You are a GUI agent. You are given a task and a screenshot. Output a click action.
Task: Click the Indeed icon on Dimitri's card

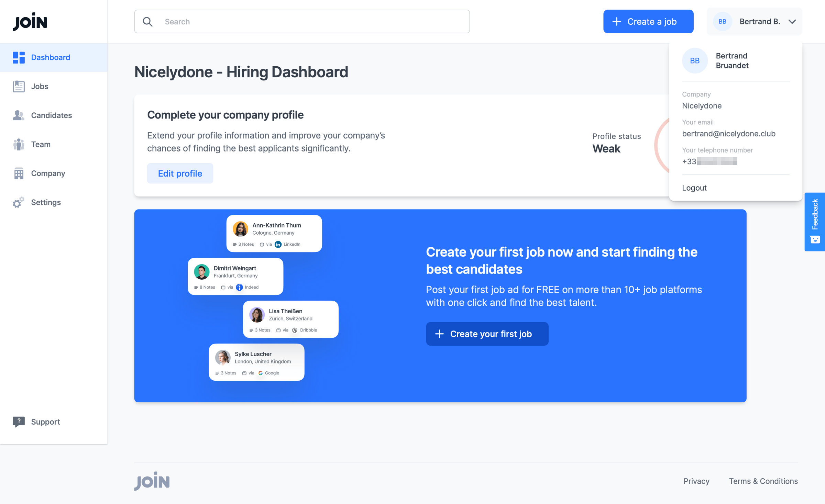[x=239, y=287]
